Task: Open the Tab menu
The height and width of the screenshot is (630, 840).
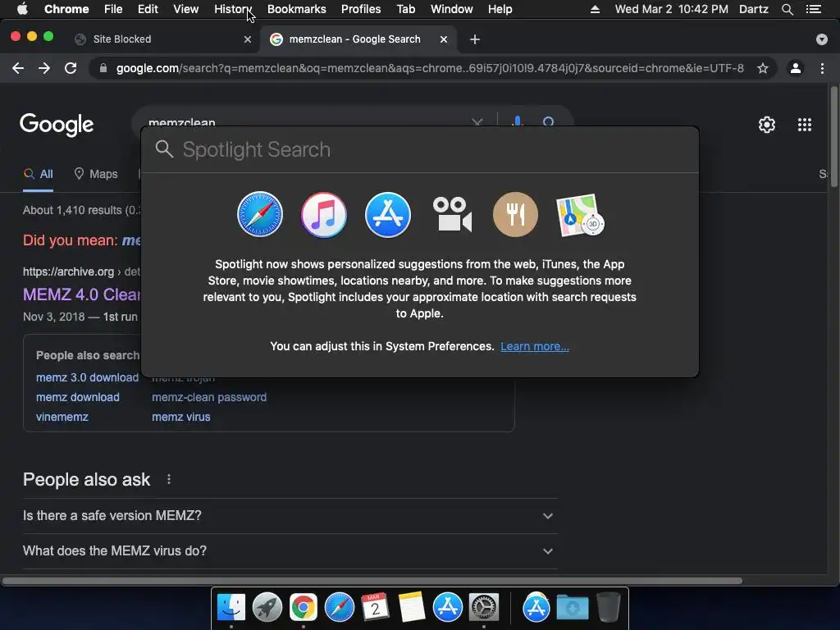Action: tap(405, 9)
